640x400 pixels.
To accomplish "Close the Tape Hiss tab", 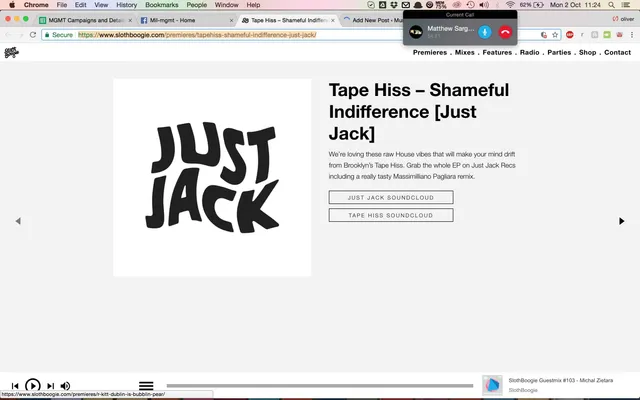I will (x=333, y=20).
